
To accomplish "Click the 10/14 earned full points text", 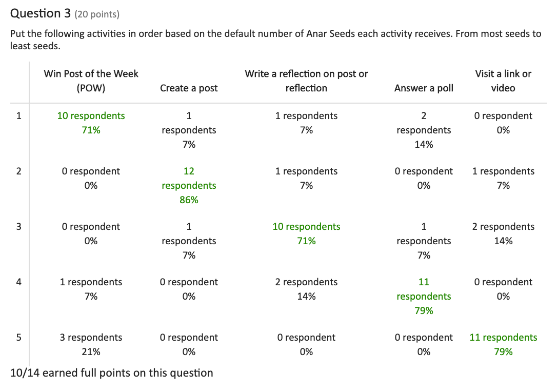I will pyautogui.click(x=111, y=373).
